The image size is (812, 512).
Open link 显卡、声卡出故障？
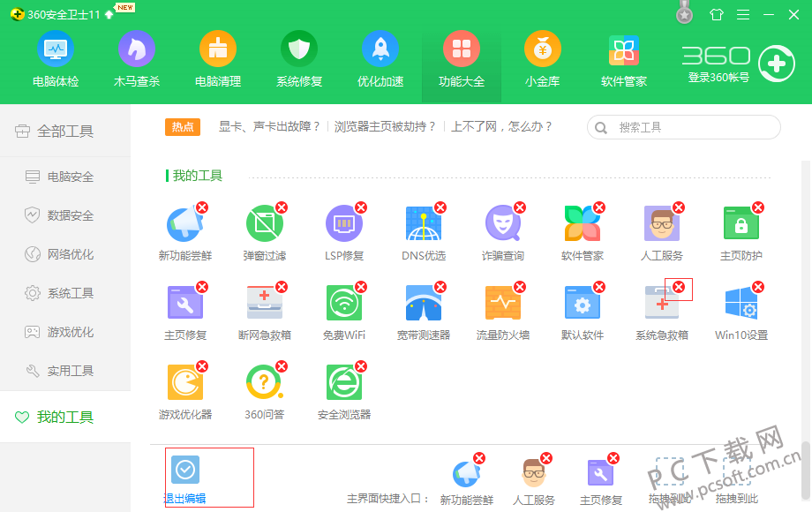[x=269, y=127]
